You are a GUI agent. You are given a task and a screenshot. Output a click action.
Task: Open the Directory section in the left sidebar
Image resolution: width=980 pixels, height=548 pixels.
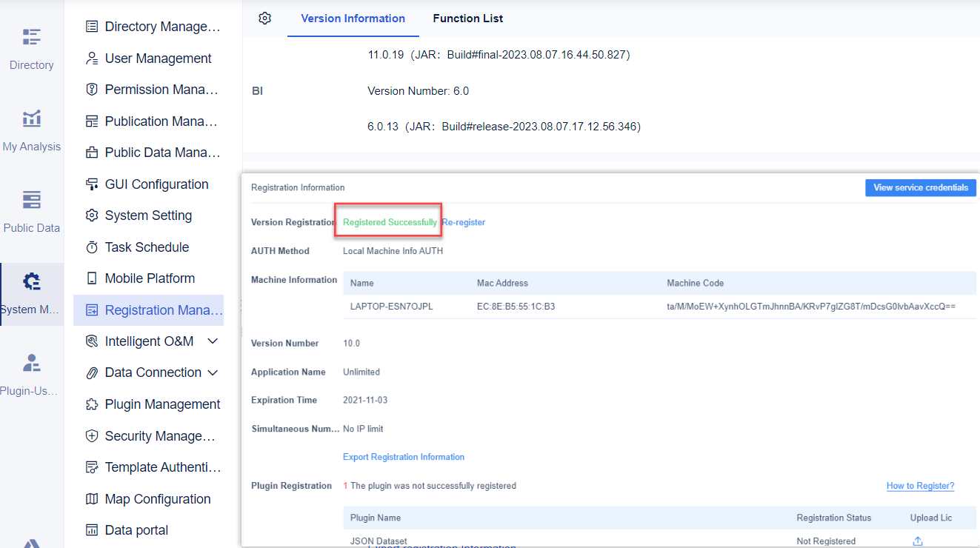(x=31, y=44)
